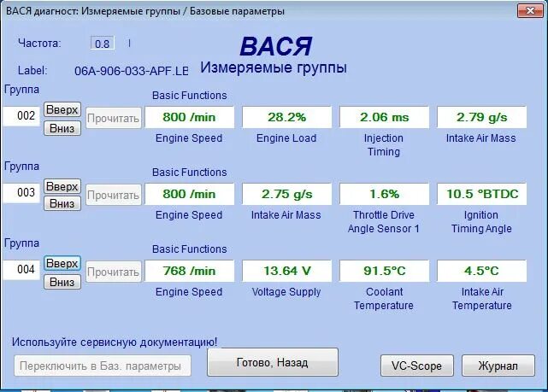Click the 800 /min value in group 002

coord(190,117)
